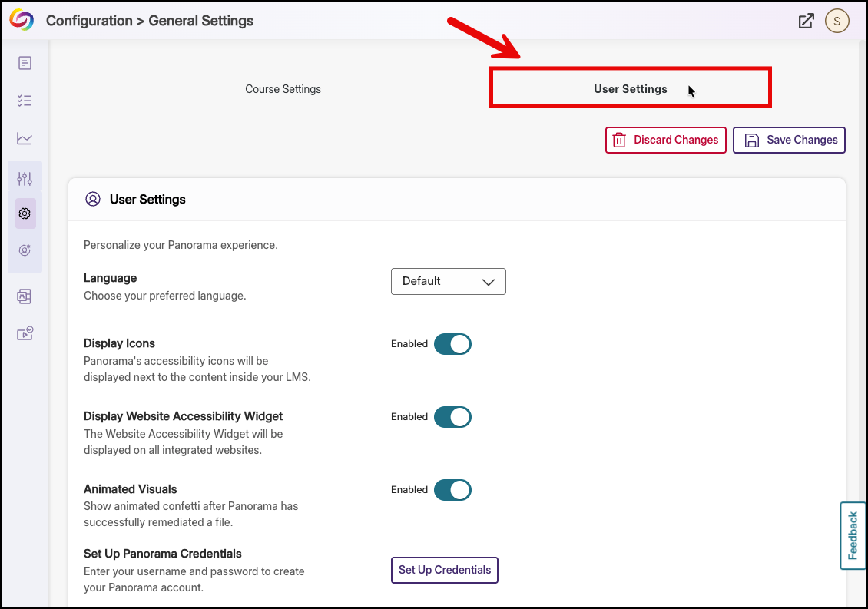Switch to the Course Settings tab
This screenshot has height=609, width=868.
pos(283,89)
